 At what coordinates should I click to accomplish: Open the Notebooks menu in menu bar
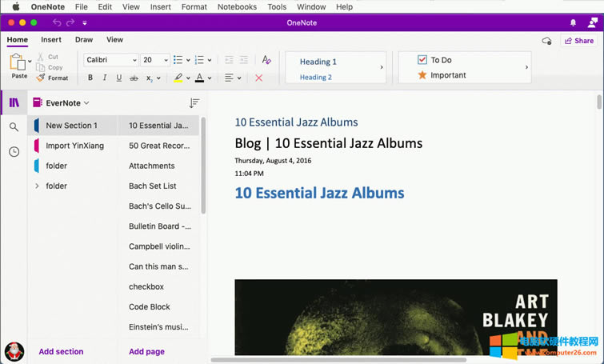coord(236,6)
